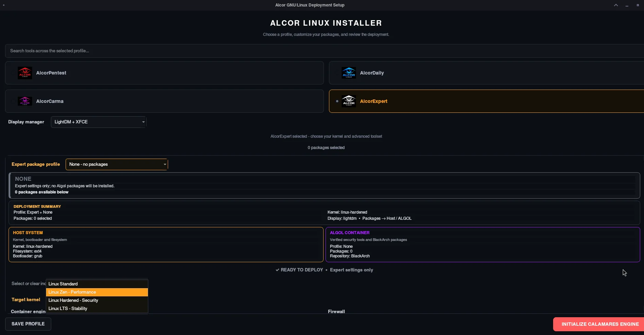Choose Linux Hardened - Security kernel option

click(x=97, y=300)
